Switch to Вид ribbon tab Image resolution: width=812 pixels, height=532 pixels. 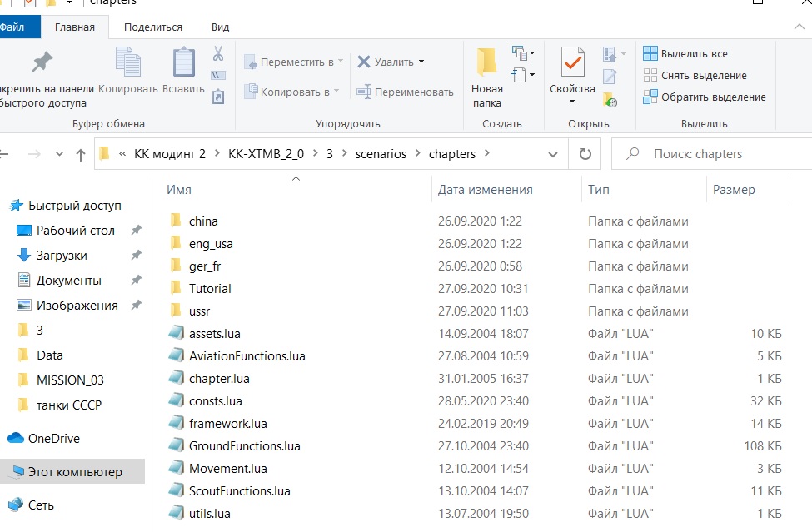click(x=220, y=27)
